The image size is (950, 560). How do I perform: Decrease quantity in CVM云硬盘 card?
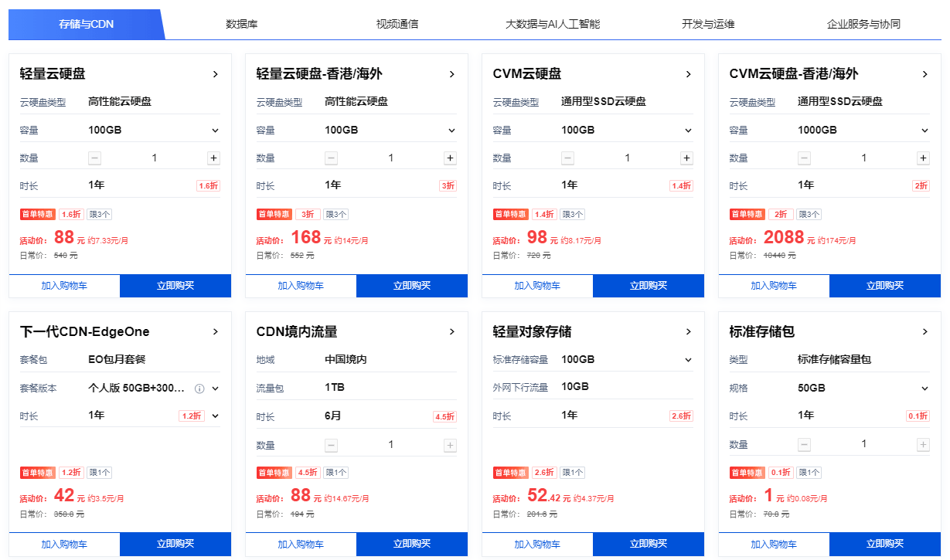567,158
